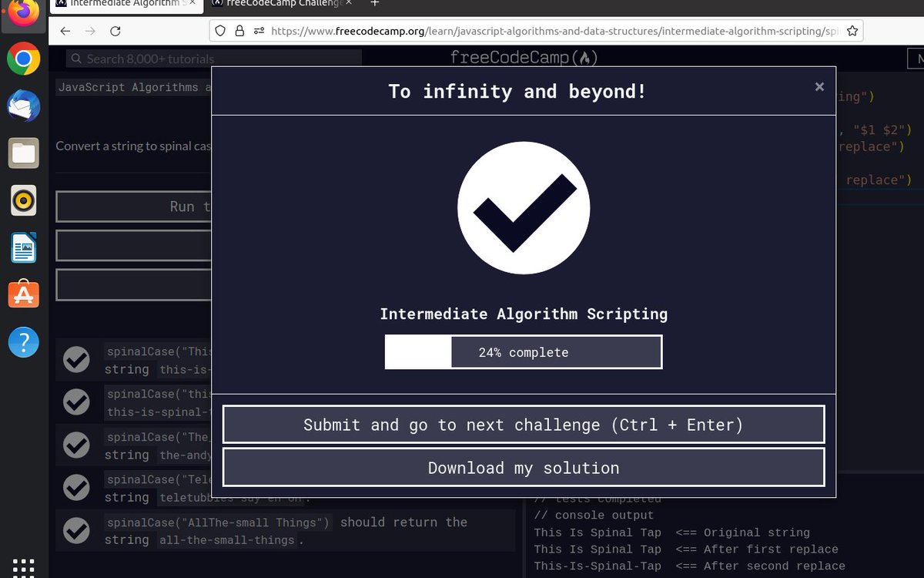Switch to freeCodeCamp Challenge tab

tap(282, 3)
